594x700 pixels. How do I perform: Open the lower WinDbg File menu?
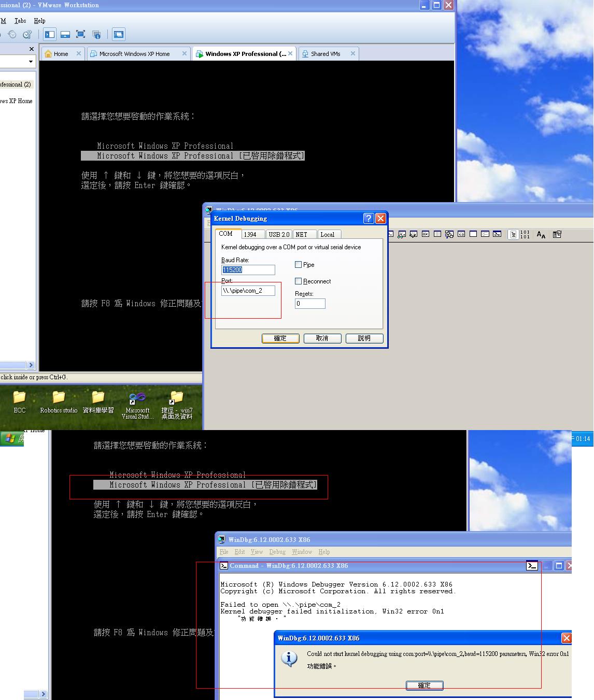[224, 552]
